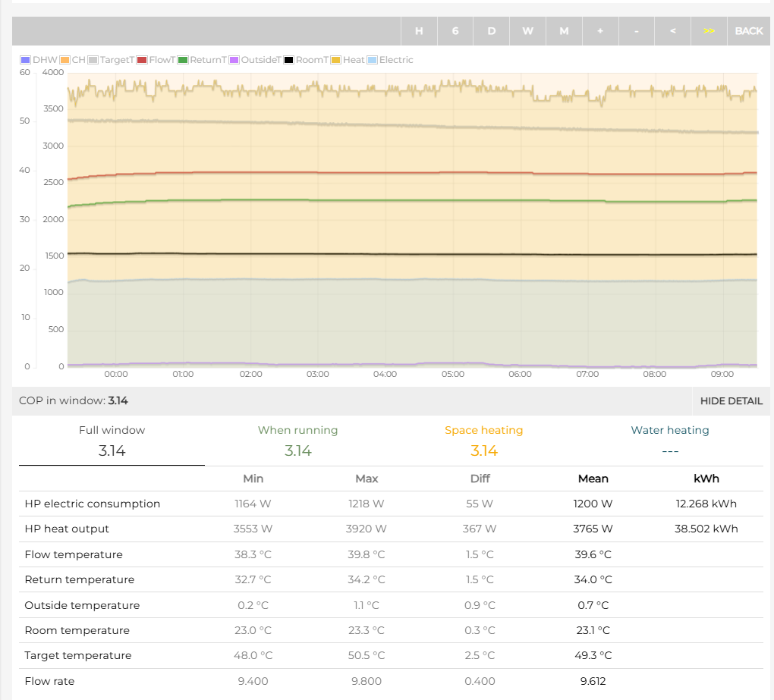This screenshot has height=700, width=774.
Task: Click the Electric legend color swatch
Action: tap(372, 60)
